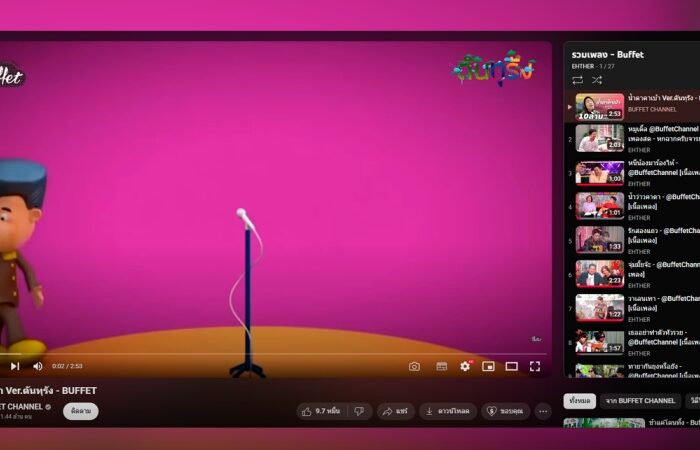The image size is (700, 450).
Task: Enable theater mode
Action: (x=512, y=367)
